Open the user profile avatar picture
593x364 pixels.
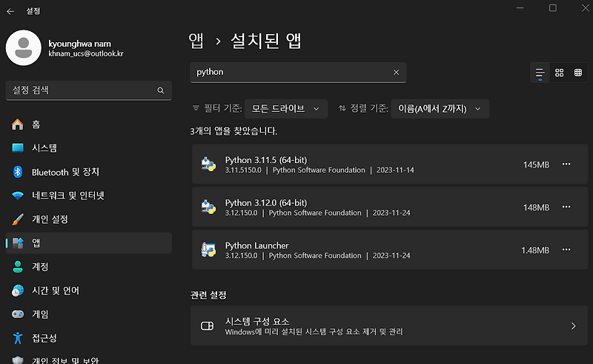point(24,48)
